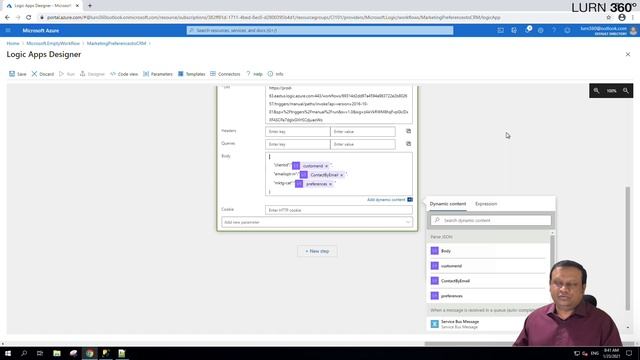The image size is (640, 360).
Task: Open the account avatar menu
Action: point(633,31)
